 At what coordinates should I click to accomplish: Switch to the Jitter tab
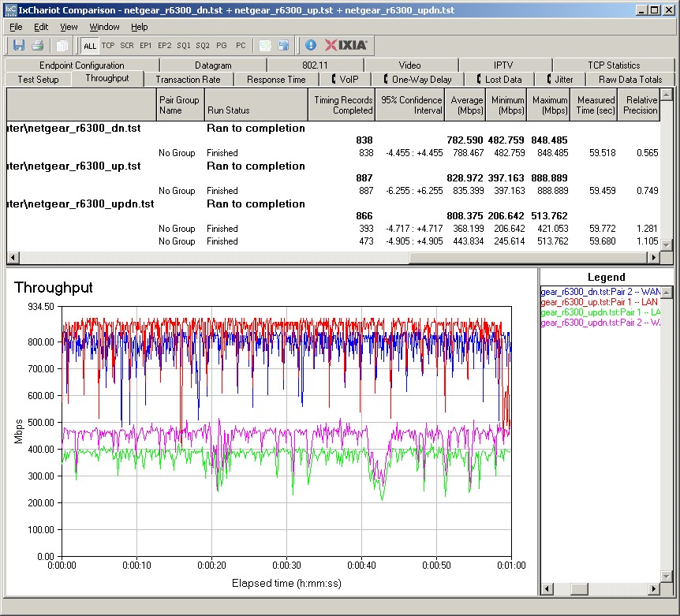click(x=560, y=80)
